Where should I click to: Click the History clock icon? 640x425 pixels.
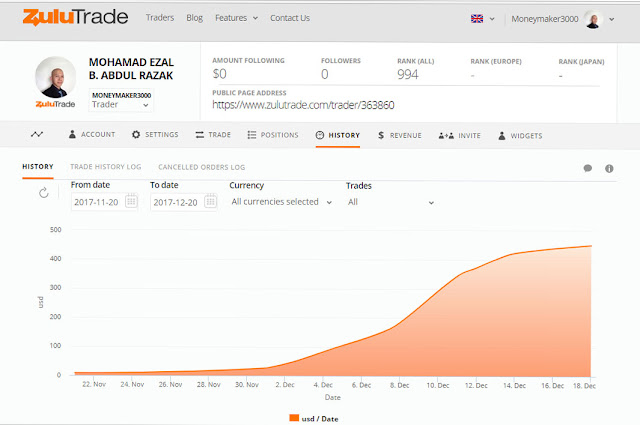(320, 135)
